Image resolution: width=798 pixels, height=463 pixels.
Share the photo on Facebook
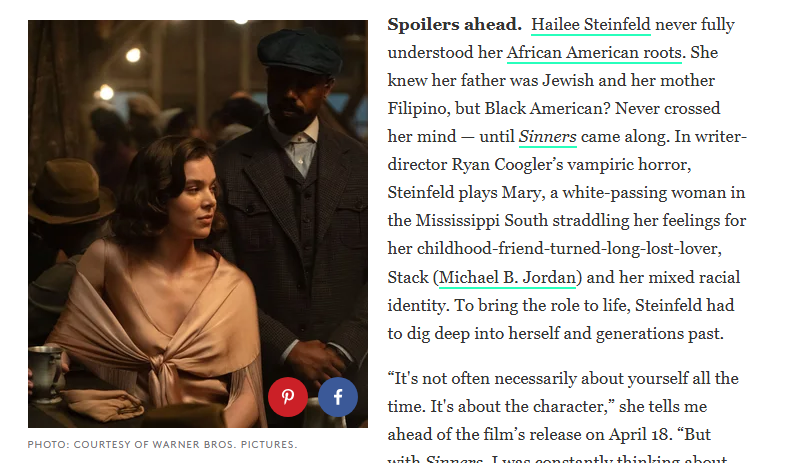coord(338,397)
